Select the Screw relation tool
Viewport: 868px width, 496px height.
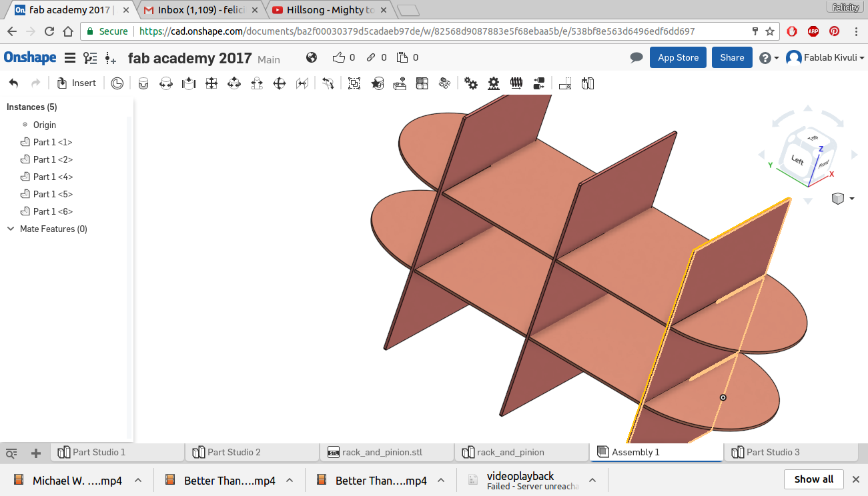pos(516,83)
